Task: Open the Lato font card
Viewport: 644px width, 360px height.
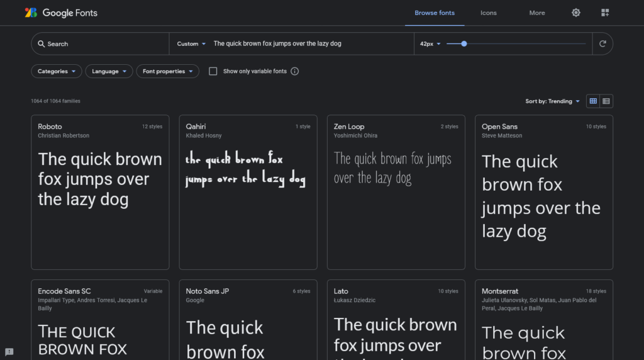Action: tap(396, 320)
